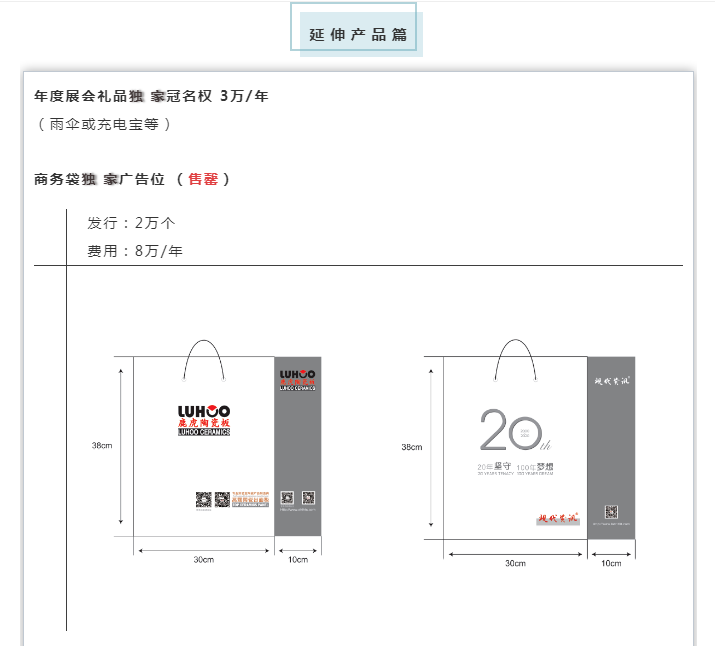
Task: Click the LUHOO Ceramics logo on left bag front
Action: [204, 420]
